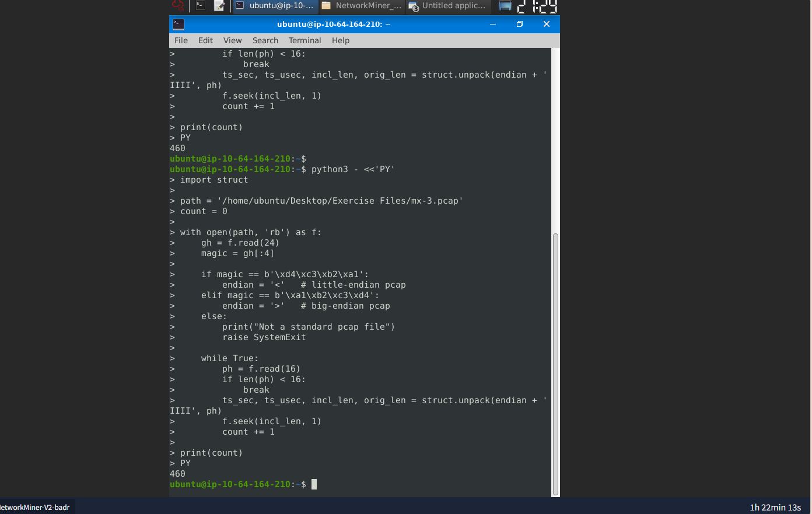
Task: Click the terminal vertical scrollbar thumb
Action: (x=555, y=364)
